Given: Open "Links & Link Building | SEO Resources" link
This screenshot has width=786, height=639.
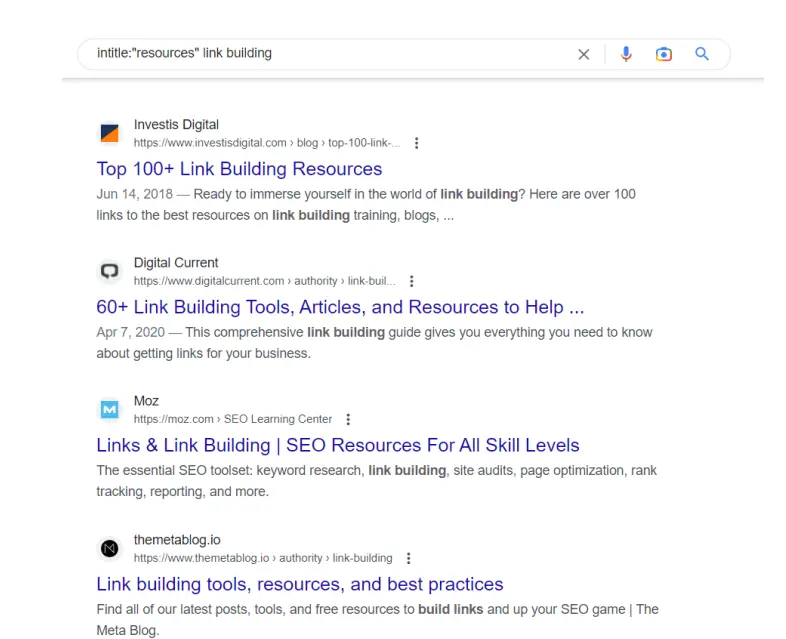Looking at the screenshot, I should (338, 445).
